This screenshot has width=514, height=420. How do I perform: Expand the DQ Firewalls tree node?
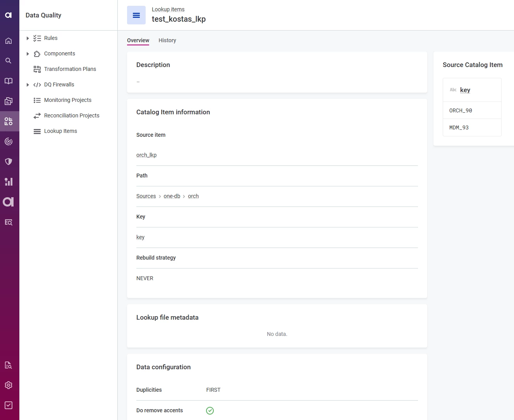coord(28,84)
